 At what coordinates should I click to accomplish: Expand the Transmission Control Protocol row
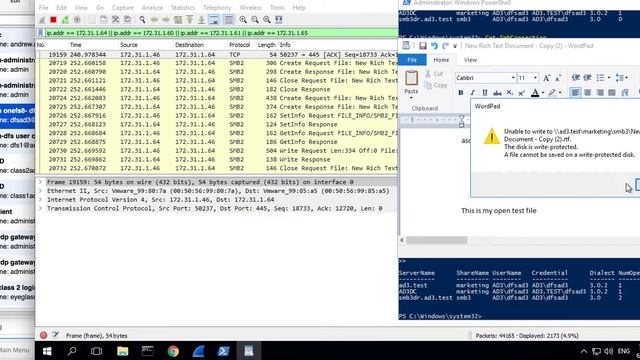tap(40, 209)
